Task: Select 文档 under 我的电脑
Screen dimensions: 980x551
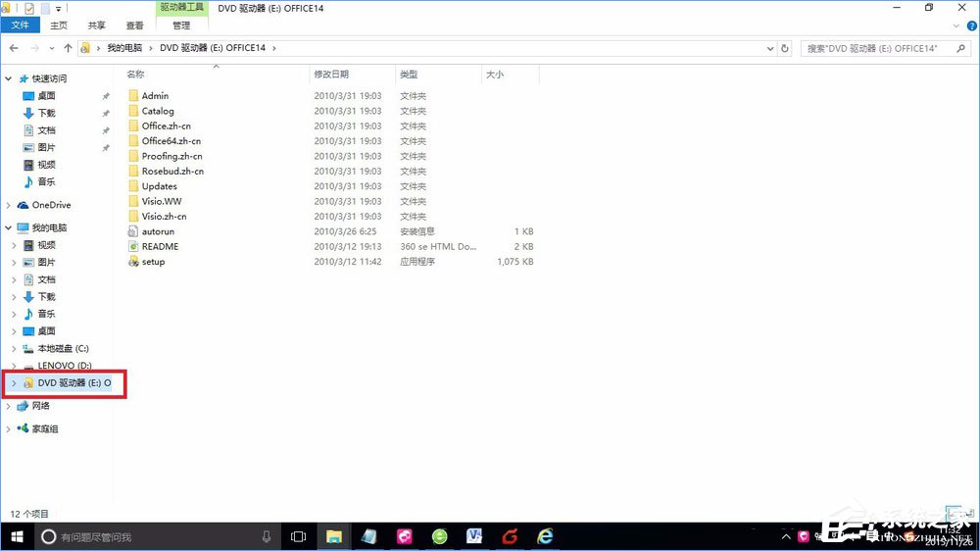Action: click(x=46, y=279)
